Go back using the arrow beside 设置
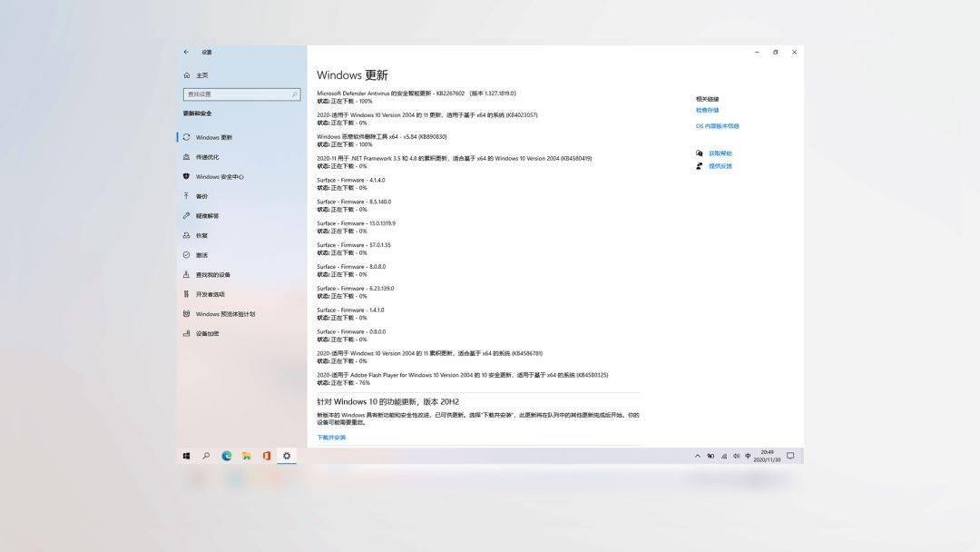This screenshot has width=980, height=552. coord(186,52)
